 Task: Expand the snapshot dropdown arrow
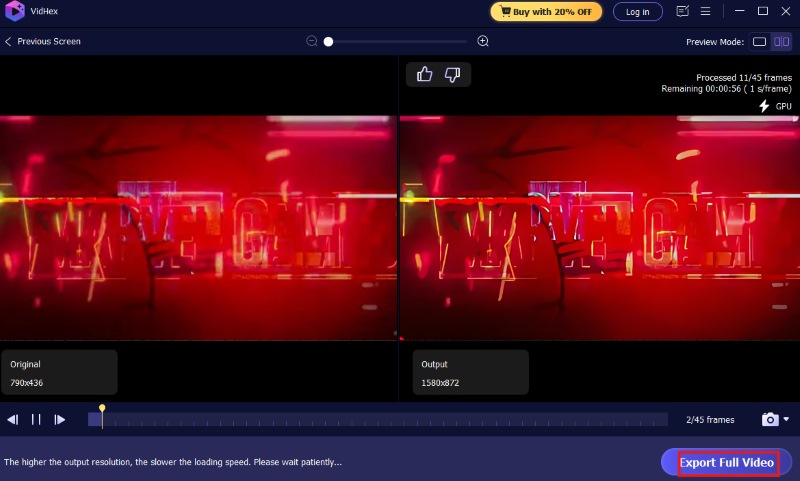(x=787, y=420)
